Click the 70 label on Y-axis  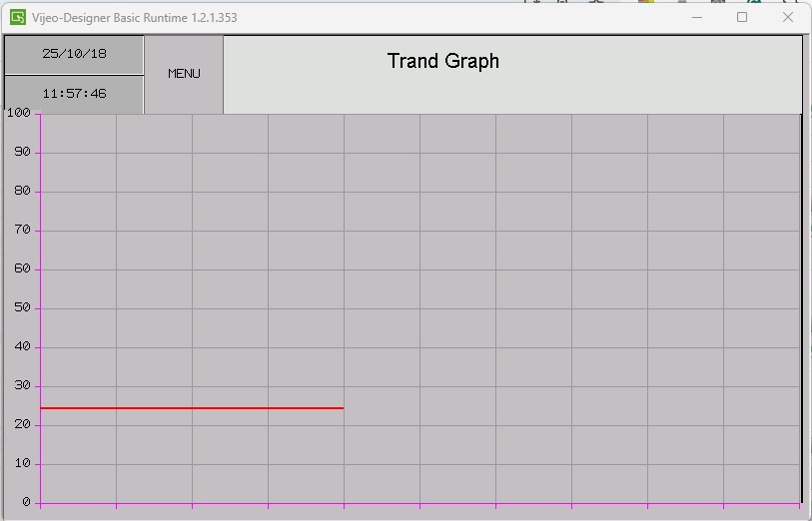[21, 230]
